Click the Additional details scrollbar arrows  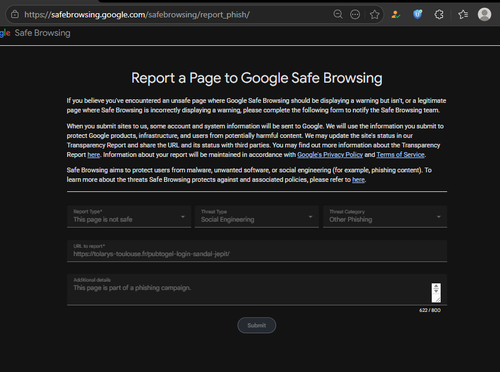pyautogui.click(x=436, y=288)
